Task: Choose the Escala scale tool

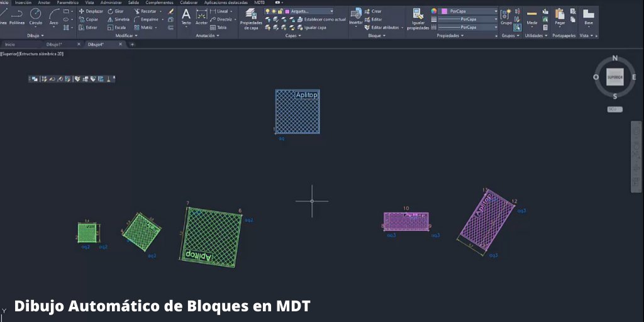Action: 116,28
